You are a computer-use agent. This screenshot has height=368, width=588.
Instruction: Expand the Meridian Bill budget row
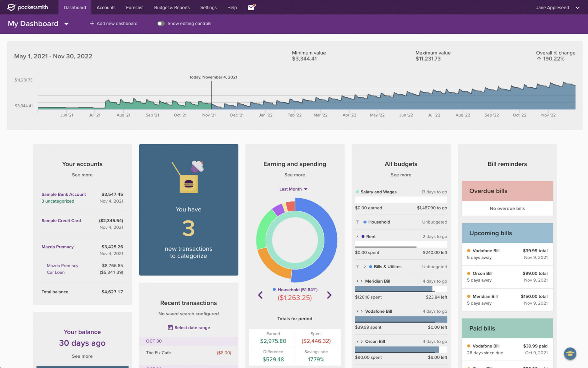pos(357,281)
